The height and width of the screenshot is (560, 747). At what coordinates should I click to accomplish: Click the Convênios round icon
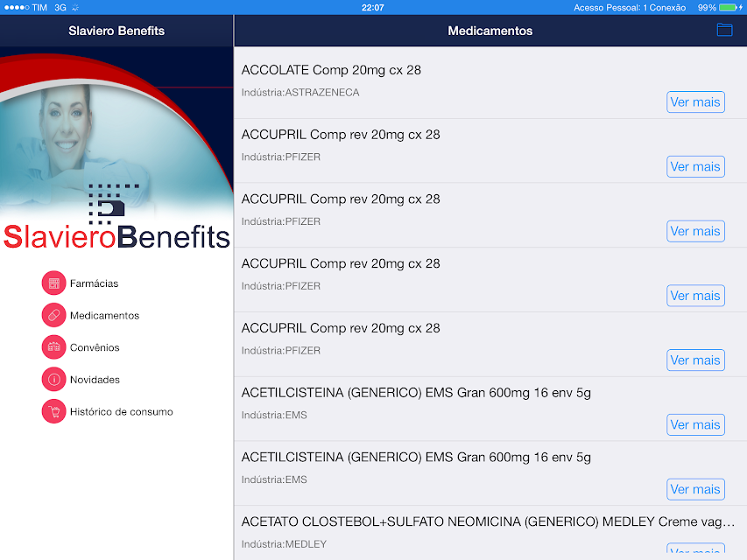pyautogui.click(x=53, y=347)
